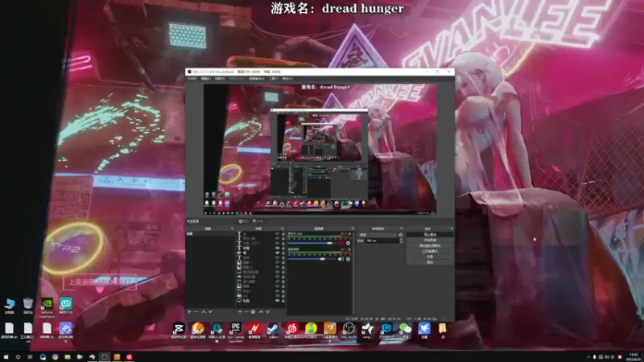
Task: Open the Tools menu in OBS
Action: 273,78
